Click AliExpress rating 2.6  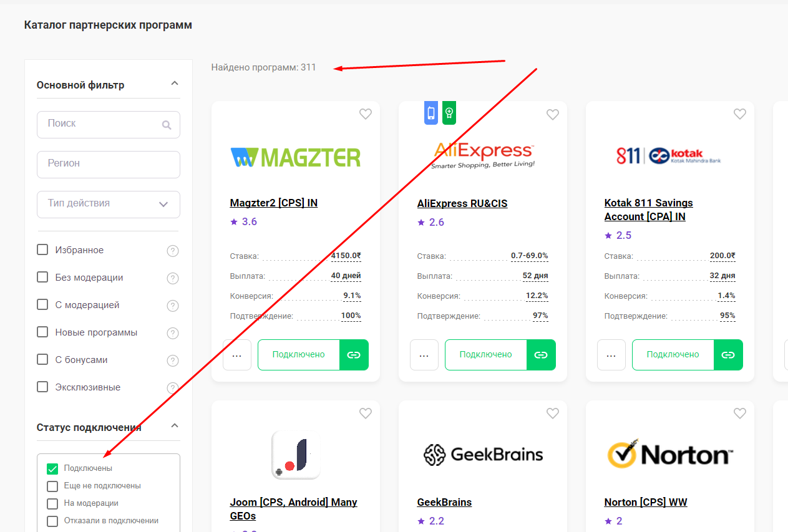pyautogui.click(x=430, y=222)
